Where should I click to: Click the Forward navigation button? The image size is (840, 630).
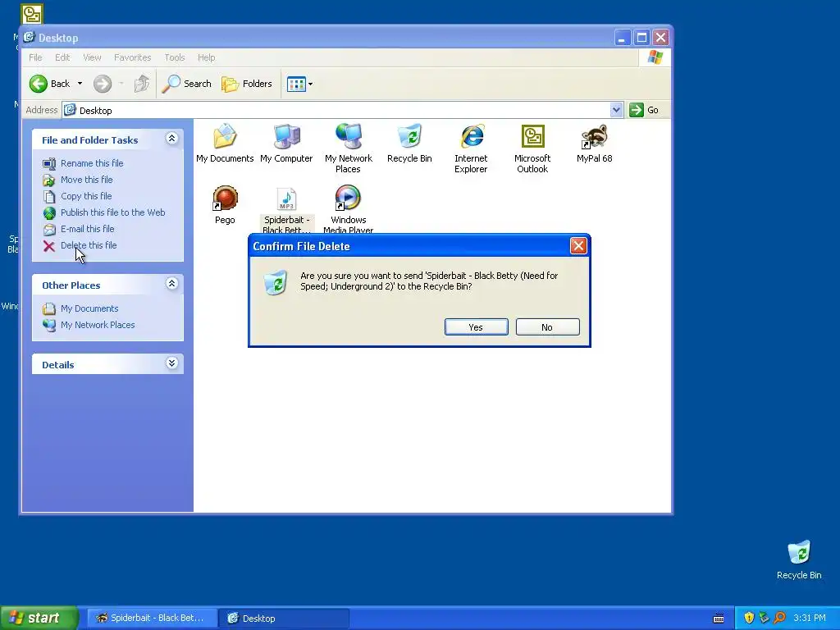[x=103, y=84]
